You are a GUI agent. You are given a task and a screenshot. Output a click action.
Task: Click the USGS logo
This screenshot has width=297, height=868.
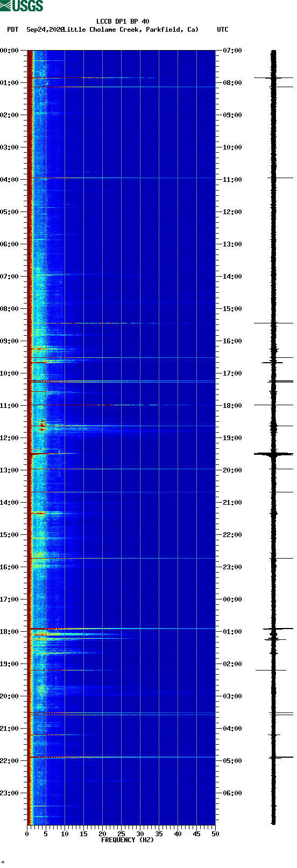[x=22, y=6]
